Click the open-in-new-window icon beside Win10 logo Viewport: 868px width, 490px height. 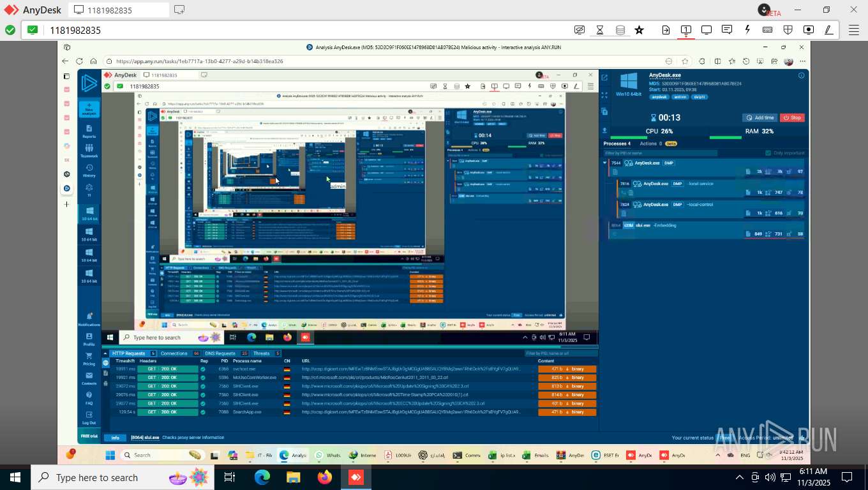(x=604, y=77)
